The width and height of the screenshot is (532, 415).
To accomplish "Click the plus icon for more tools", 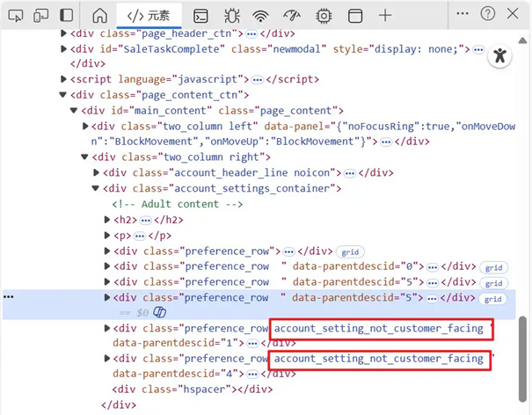I will point(385,15).
